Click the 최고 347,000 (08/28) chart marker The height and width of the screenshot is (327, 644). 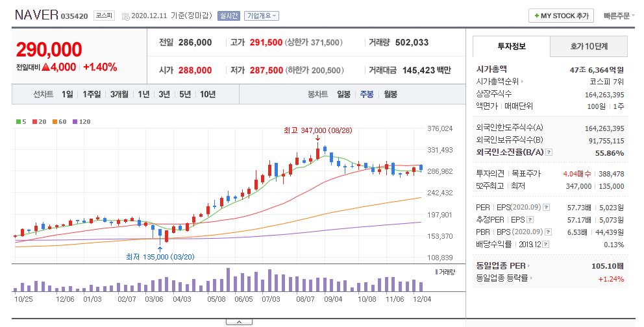[317, 130]
